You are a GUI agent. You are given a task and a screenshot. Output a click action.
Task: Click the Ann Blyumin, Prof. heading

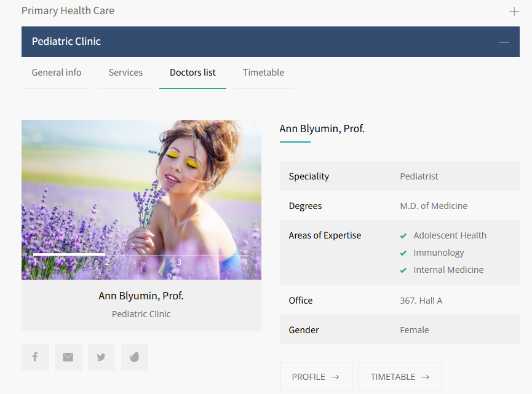click(x=322, y=129)
